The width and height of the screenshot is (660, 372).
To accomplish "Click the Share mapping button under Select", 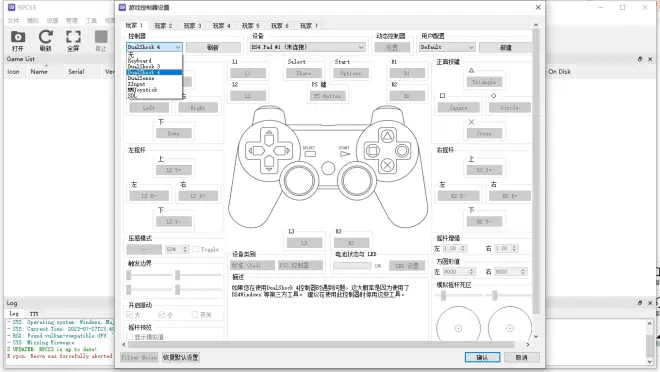I will point(303,73).
